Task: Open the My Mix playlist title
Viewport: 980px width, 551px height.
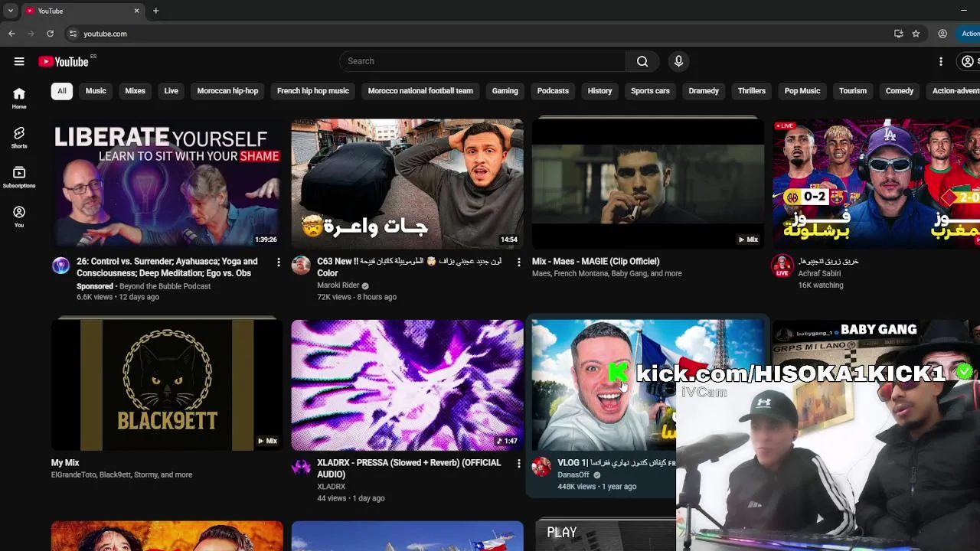Action: coord(65,463)
